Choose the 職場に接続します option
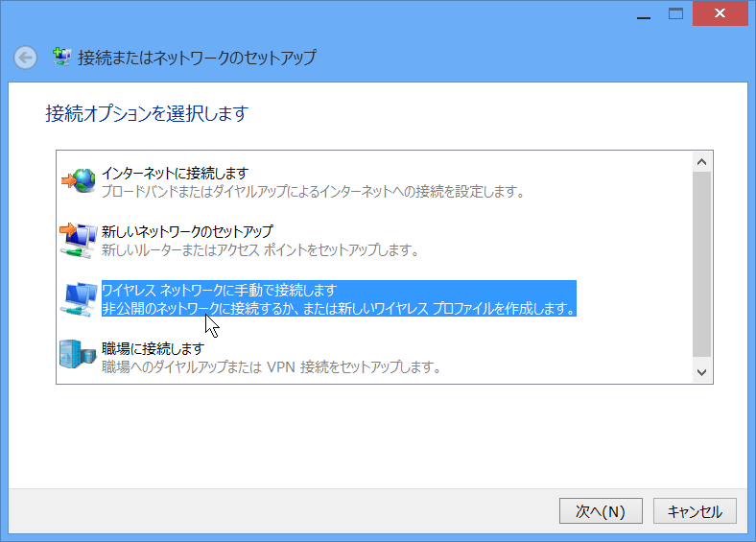Viewport: 756px width, 542px height. point(153,348)
